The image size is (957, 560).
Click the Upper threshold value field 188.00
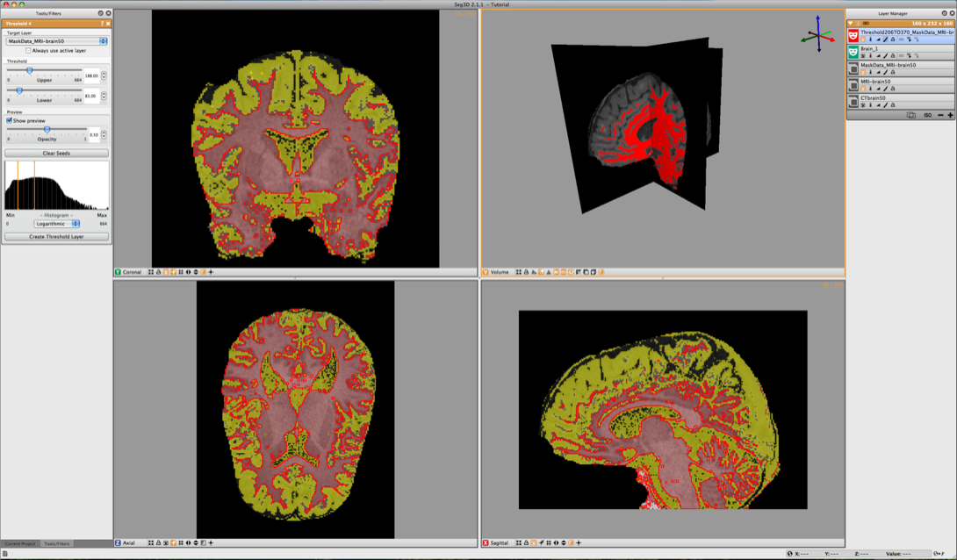click(x=91, y=75)
